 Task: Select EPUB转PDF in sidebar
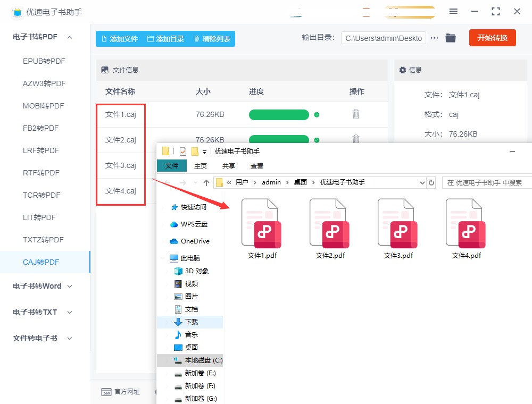44,61
